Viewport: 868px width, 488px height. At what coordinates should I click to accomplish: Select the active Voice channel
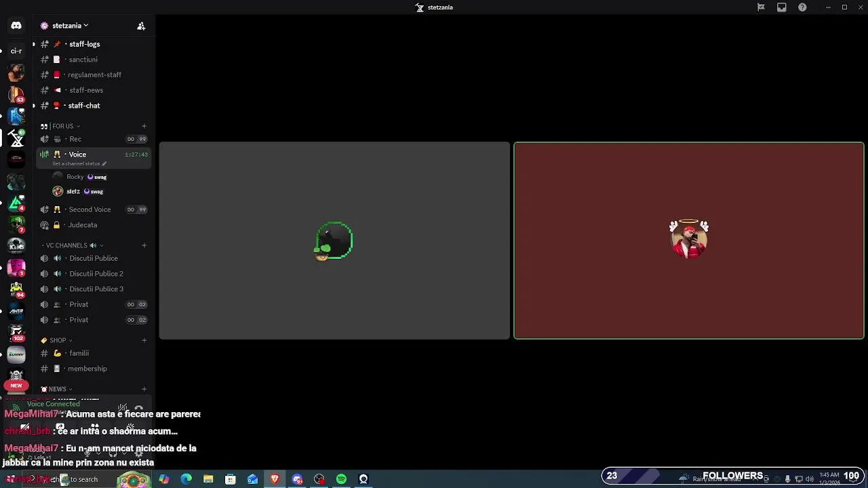click(94, 157)
